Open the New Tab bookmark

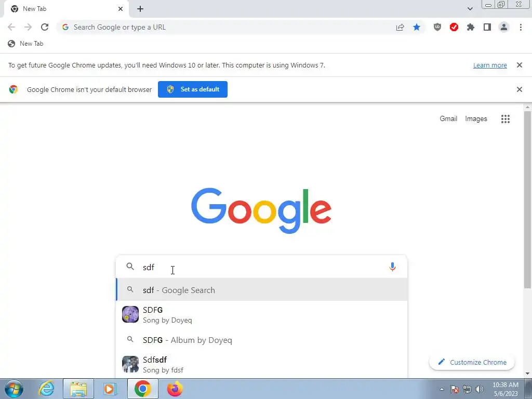tap(26, 44)
